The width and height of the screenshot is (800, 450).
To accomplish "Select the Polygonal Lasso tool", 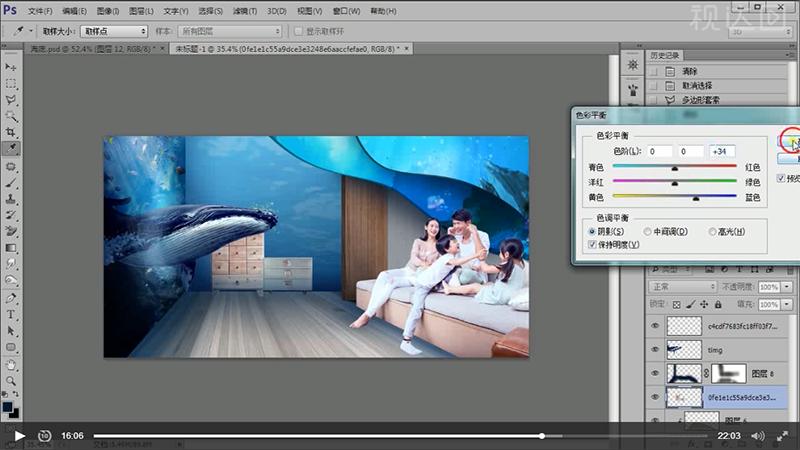I will click(x=11, y=100).
